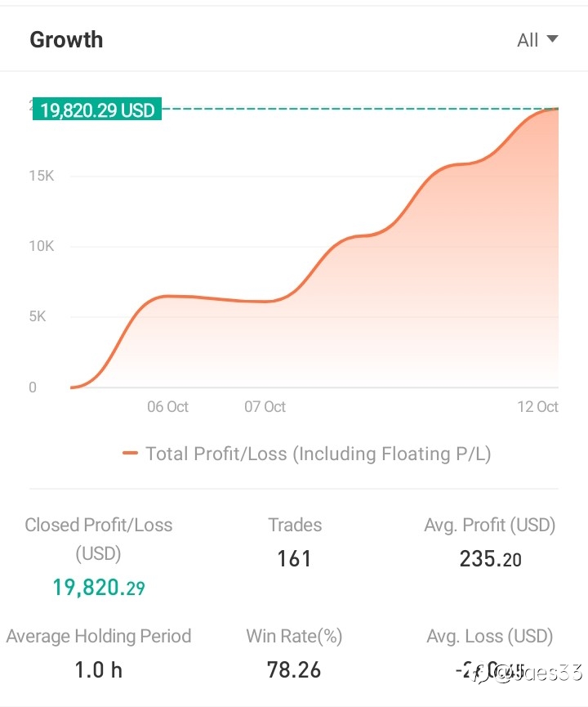The image size is (588, 707).
Task: Select the 07 Oct date on the axis
Action: point(265,407)
